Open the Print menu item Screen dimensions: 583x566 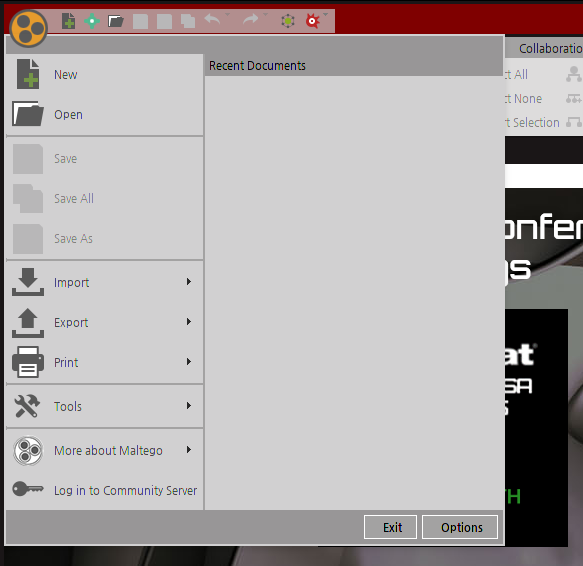pos(105,362)
